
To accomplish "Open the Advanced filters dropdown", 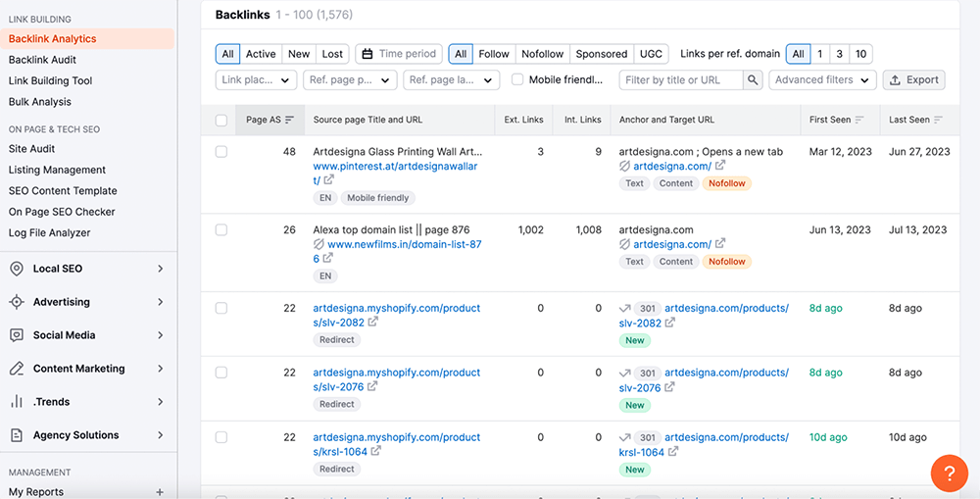I will [822, 80].
